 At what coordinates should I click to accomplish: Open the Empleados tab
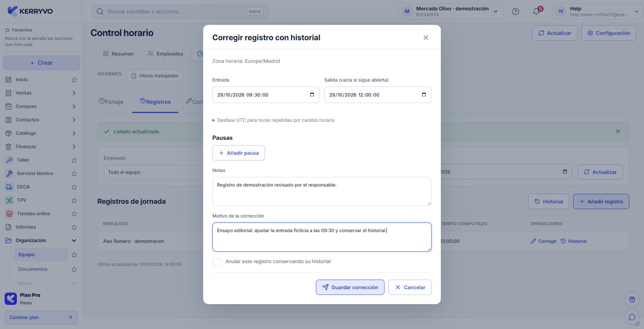(166, 54)
